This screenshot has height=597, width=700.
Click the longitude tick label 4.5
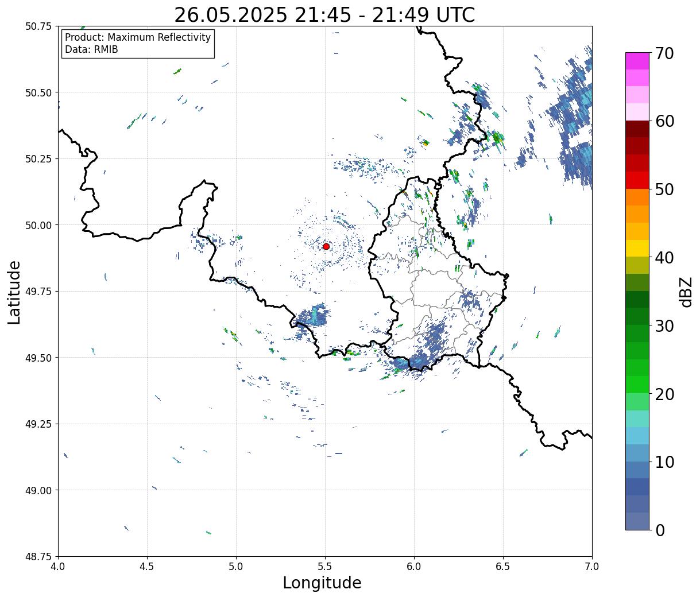[147, 567]
